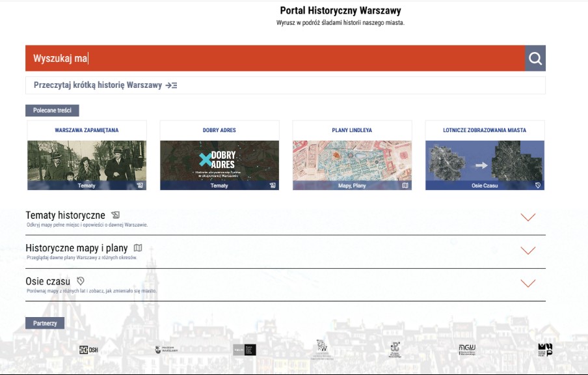Open MHP partner logo
Viewport: 588px width, 375px height.
545,350
